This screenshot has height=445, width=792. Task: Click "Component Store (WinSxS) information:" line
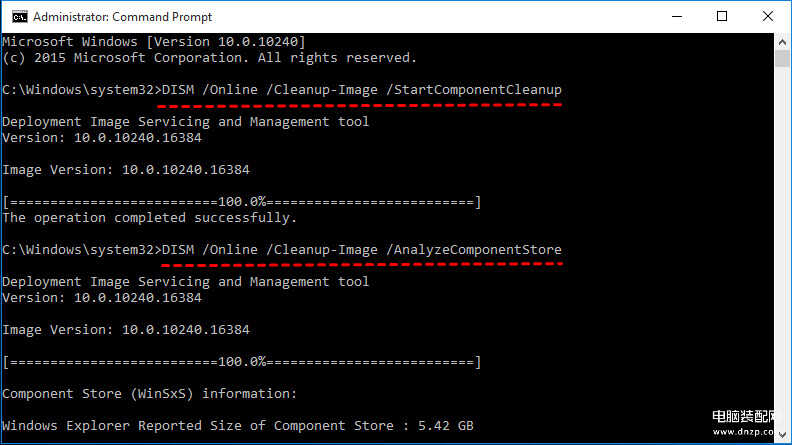point(150,393)
